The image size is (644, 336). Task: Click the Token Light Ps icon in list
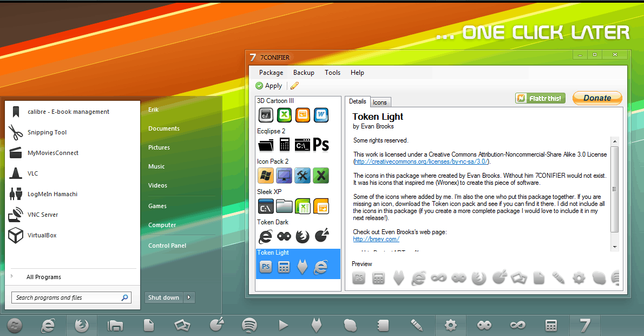pyautogui.click(x=266, y=267)
